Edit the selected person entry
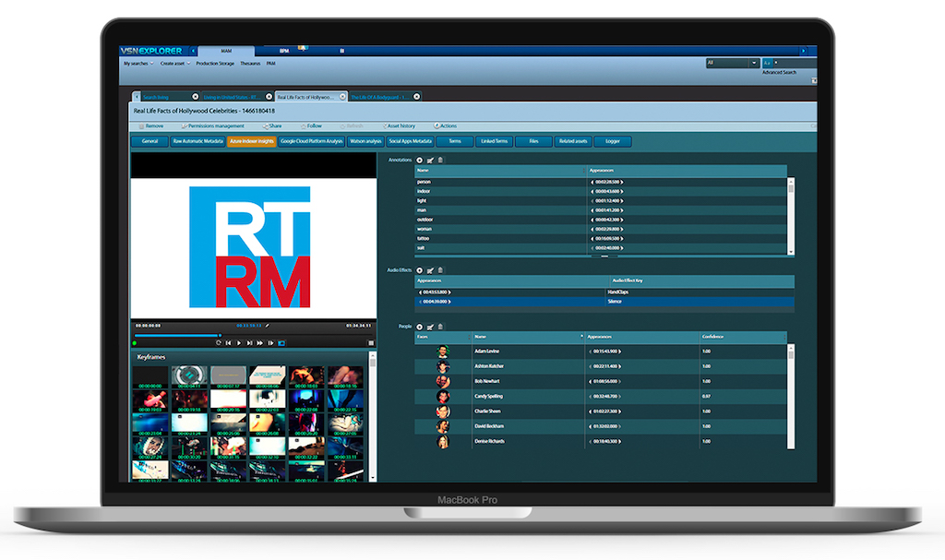Screen dimensions: 945x560 (430, 327)
